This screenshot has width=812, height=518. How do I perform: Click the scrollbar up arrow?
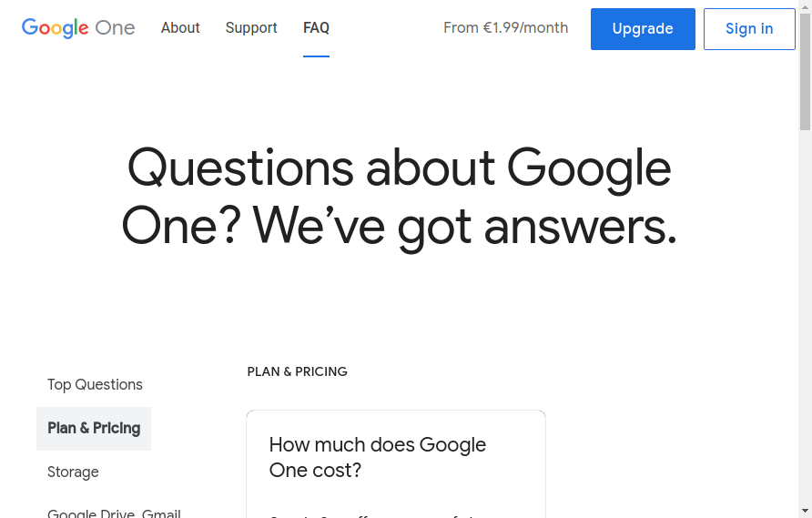(806, 6)
